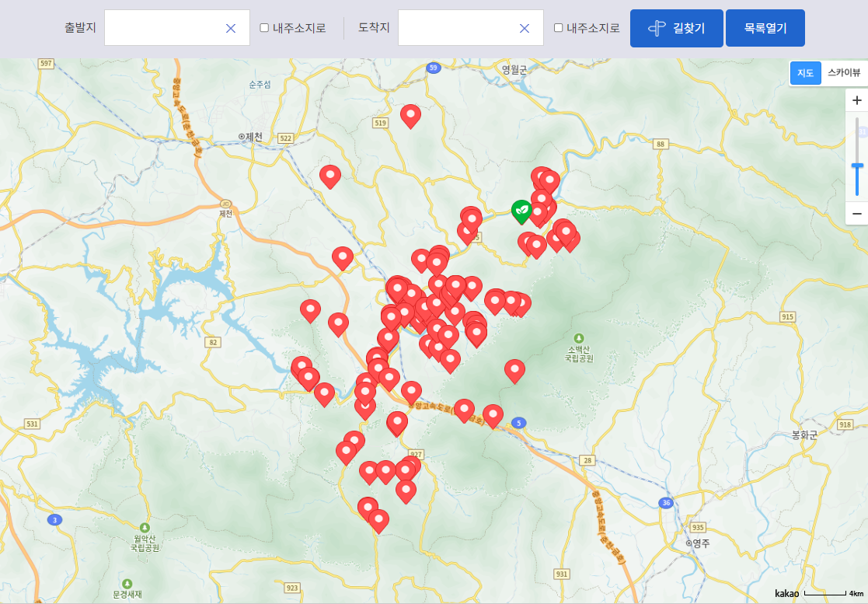Click the kakao logo link

click(x=786, y=593)
